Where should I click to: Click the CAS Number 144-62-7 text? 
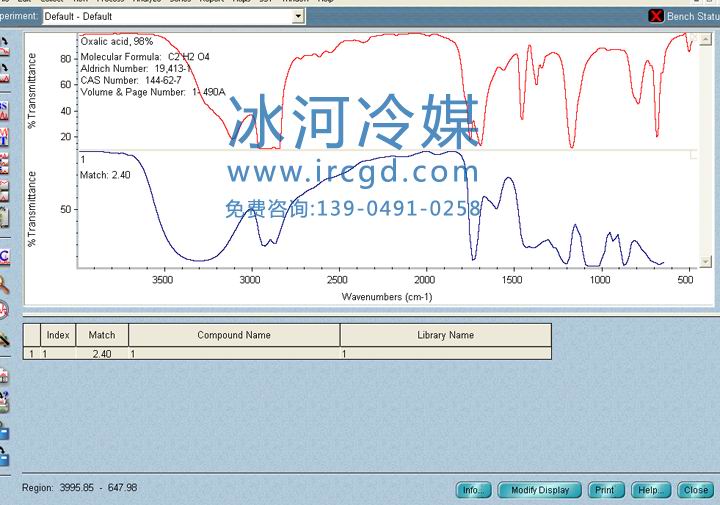(x=131, y=80)
